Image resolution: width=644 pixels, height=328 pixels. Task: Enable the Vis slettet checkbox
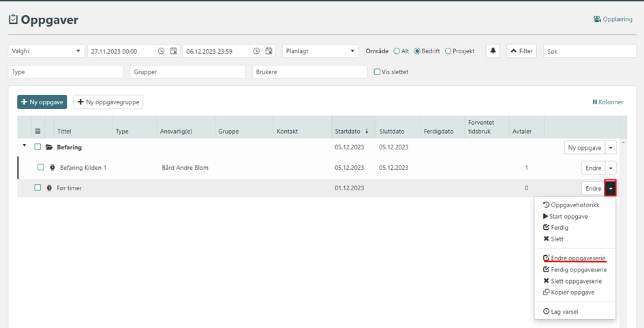click(x=378, y=72)
